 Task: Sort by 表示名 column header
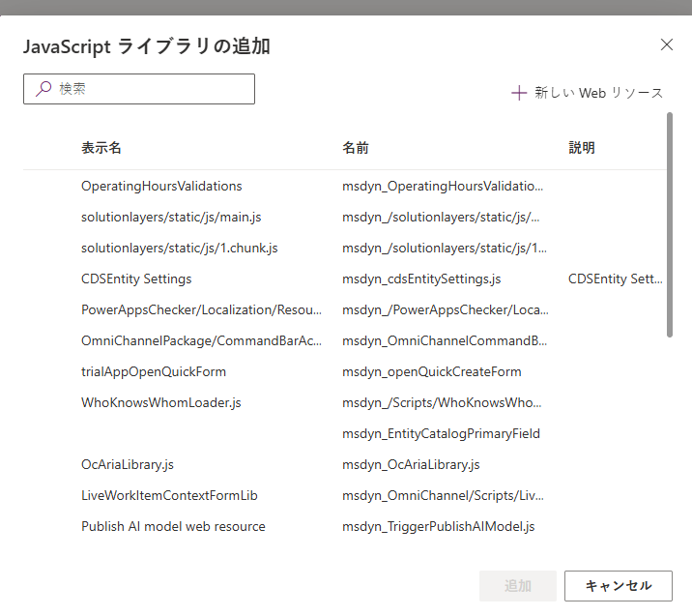tap(101, 148)
